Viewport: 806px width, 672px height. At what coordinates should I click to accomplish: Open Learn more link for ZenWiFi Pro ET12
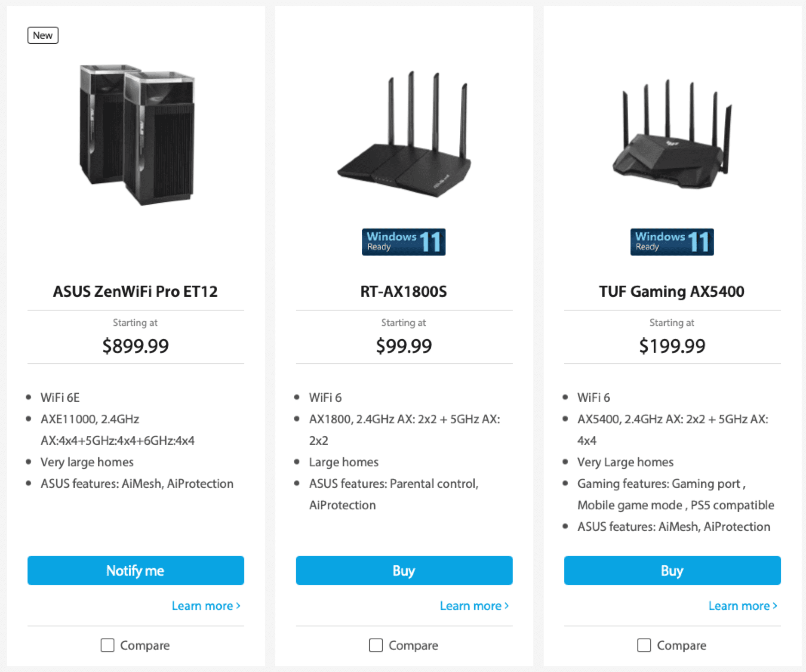(x=206, y=606)
